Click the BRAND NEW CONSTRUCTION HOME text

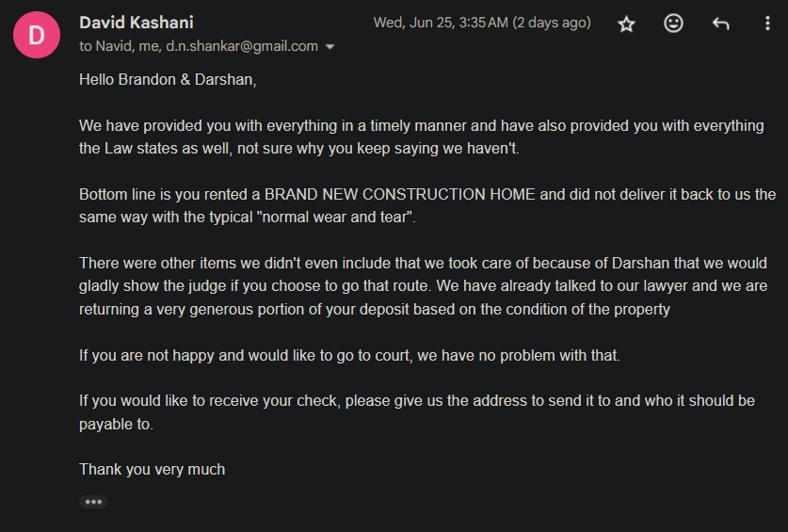point(399,195)
